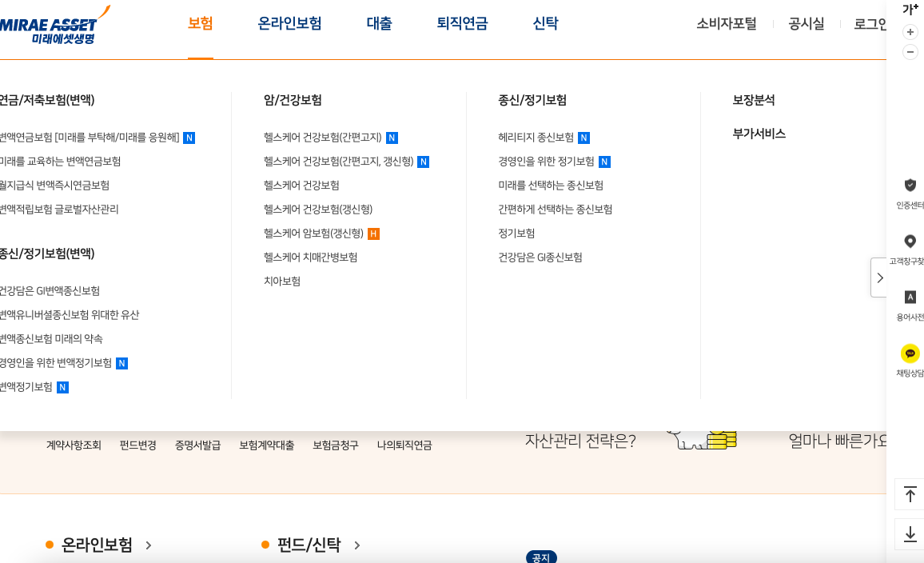Image resolution: width=924 pixels, height=563 pixels.
Task: Open 인증센터 shield icon
Action: click(x=910, y=185)
